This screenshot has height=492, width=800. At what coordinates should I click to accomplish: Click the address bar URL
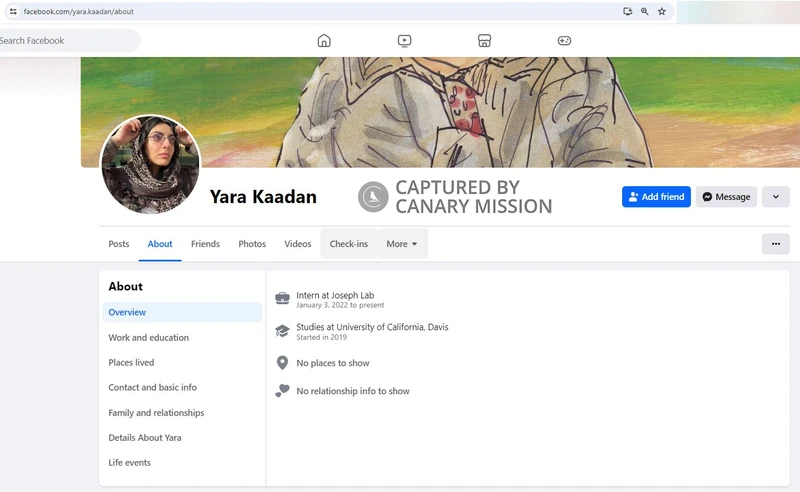[79, 11]
